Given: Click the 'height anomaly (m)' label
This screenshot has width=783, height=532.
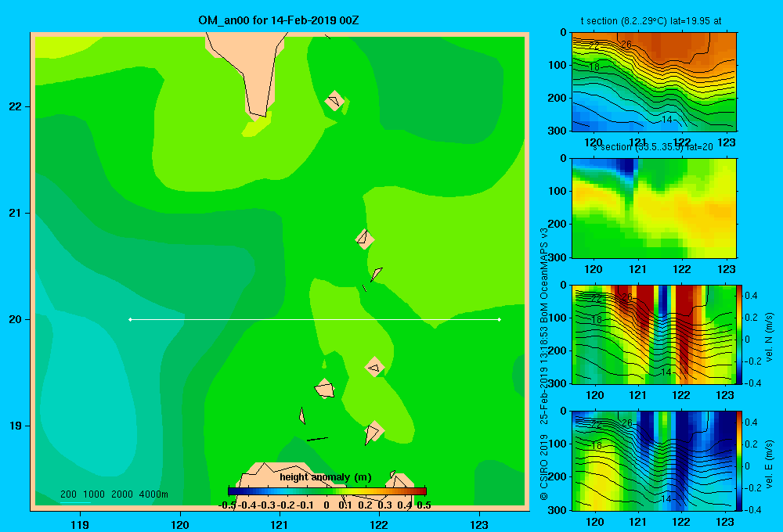Looking at the screenshot, I should pyautogui.click(x=326, y=477).
